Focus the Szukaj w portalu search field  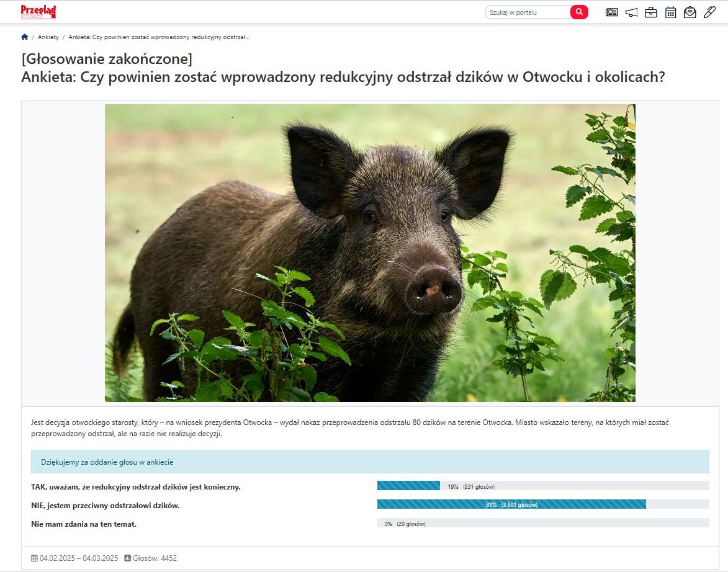pos(528,12)
